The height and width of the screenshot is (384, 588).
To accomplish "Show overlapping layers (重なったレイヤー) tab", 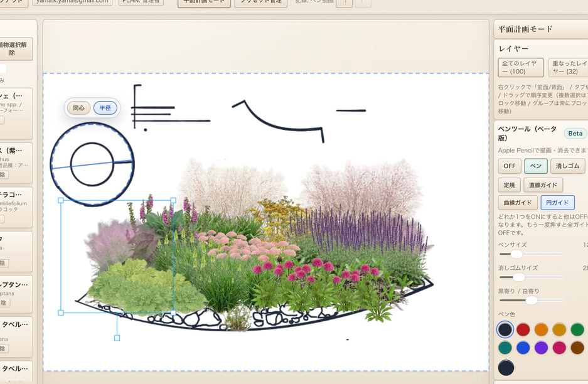I will (x=569, y=67).
